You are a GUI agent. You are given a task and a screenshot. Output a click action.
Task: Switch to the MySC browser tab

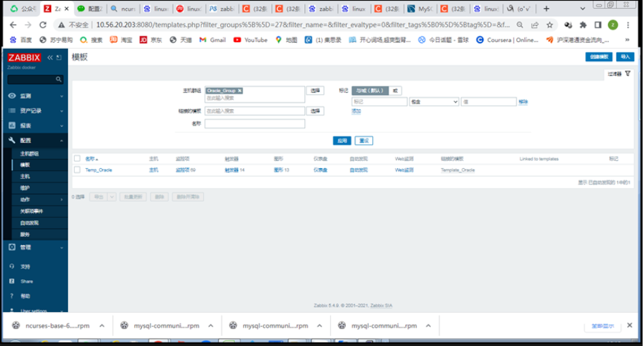420,9
